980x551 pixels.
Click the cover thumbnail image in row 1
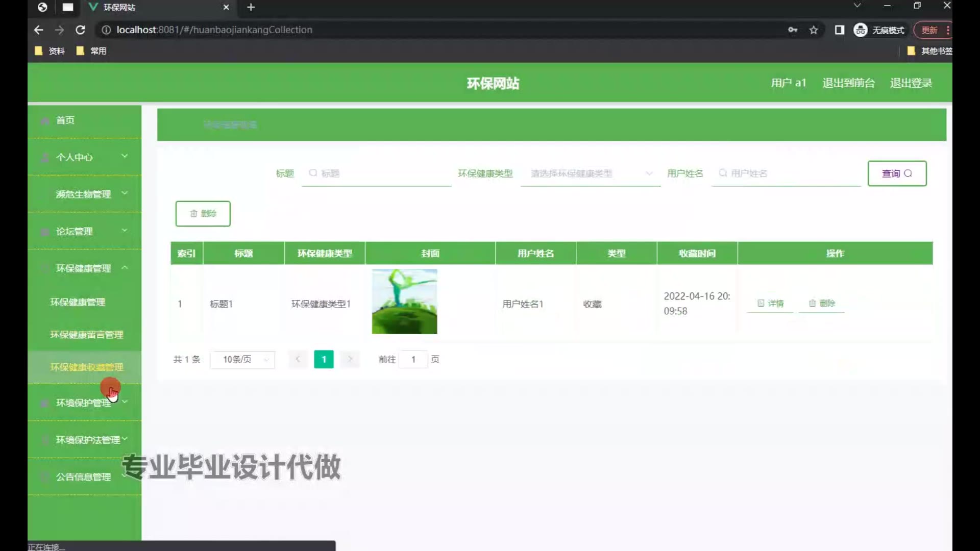point(404,302)
